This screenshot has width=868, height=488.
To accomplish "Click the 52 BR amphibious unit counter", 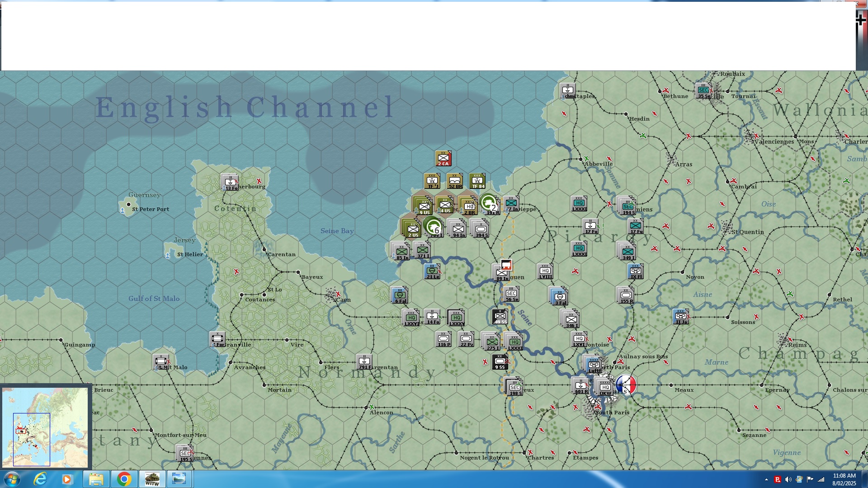I will (x=455, y=181).
